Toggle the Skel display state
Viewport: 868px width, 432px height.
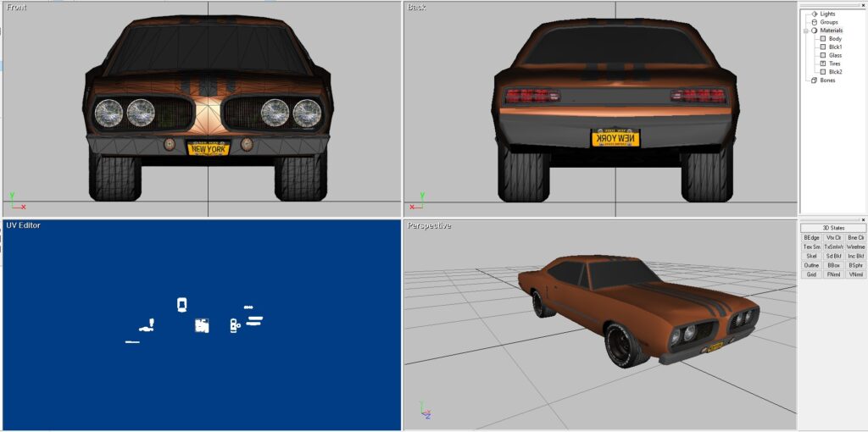(x=811, y=256)
